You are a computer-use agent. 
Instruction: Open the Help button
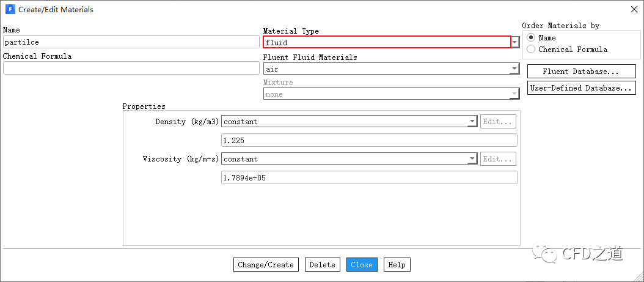[397, 265]
